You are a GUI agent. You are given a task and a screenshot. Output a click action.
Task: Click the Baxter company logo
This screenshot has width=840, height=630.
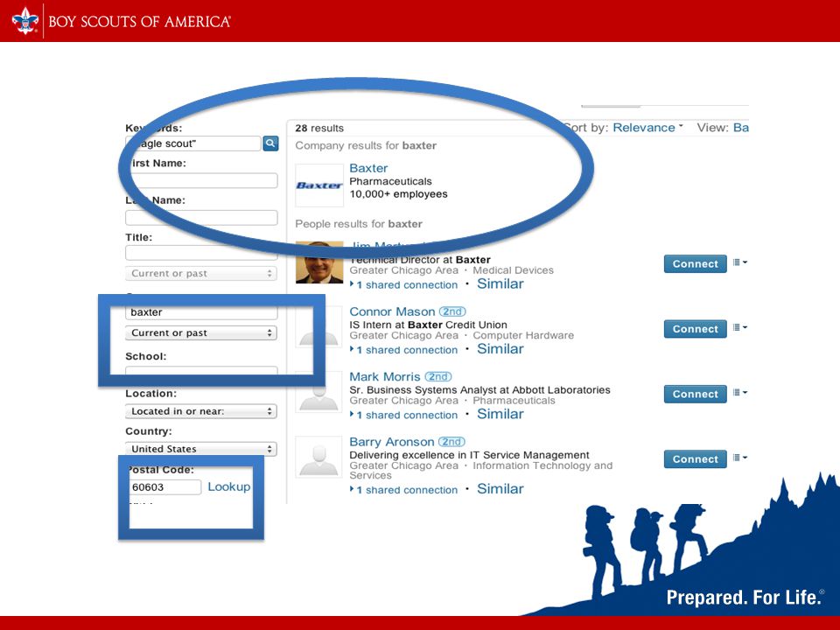[319, 185]
